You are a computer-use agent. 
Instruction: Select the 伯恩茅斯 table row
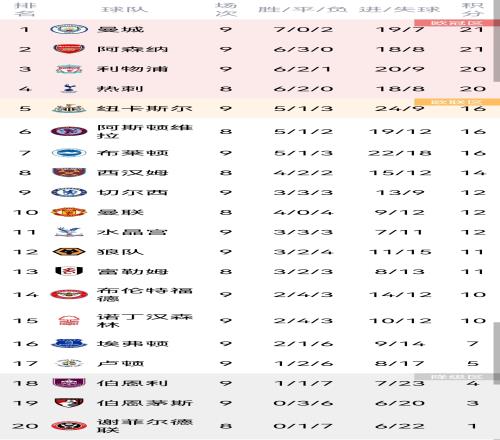(x=250, y=403)
